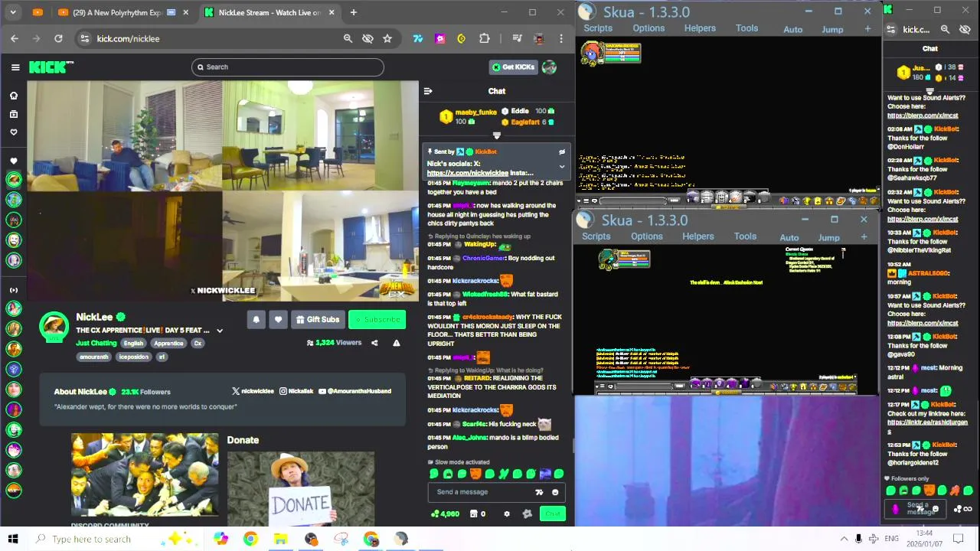This screenshot has width=980, height=551.
Task: Expand the pinned KickBot message chevron
Action: pos(562,167)
